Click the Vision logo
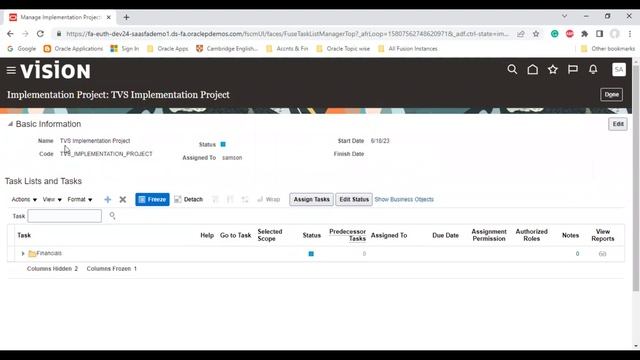This screenshot has height=360, width=640. point(56,70)
